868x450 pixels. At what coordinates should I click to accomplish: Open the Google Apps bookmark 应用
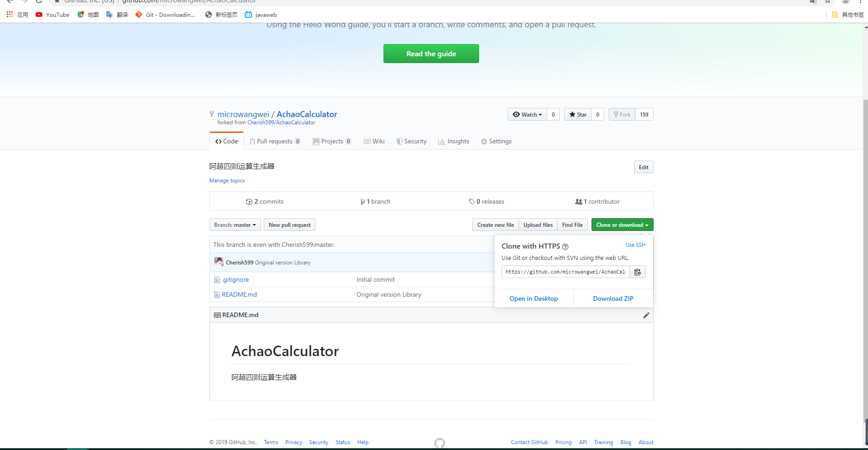point(17,15)
